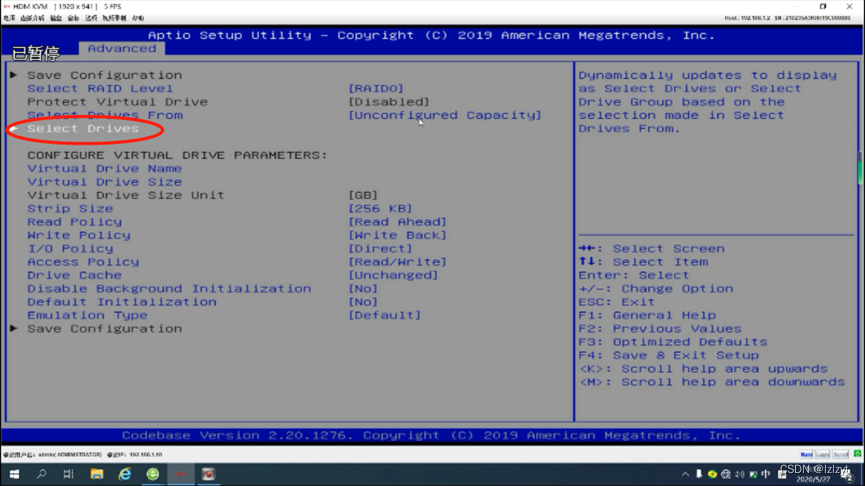This screenshot has width=865, height=486.
Task: Select Virtual Drive Size Unit label
Action: 126,195
